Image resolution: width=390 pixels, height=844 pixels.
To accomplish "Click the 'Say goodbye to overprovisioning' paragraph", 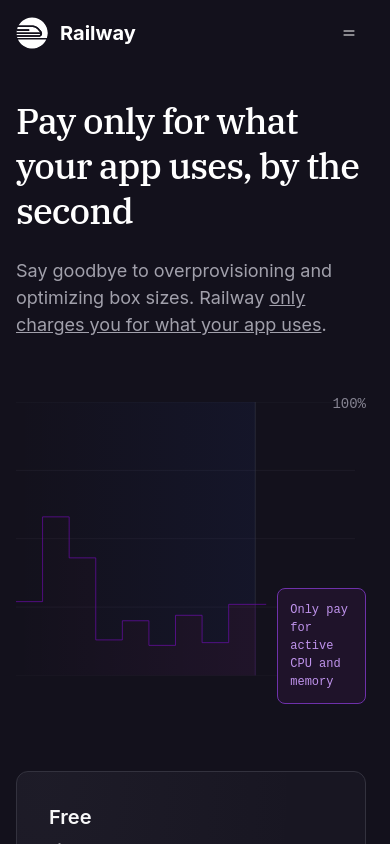I will [x=174, y=298].
